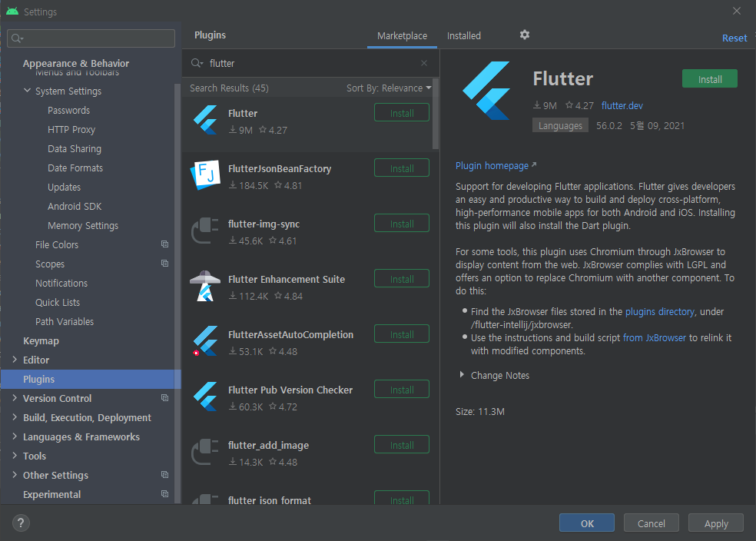756x541 pixels.
Task: Click the FlutterAssetAutoCompletion plugin icon
Action: [x=205, y=341]
